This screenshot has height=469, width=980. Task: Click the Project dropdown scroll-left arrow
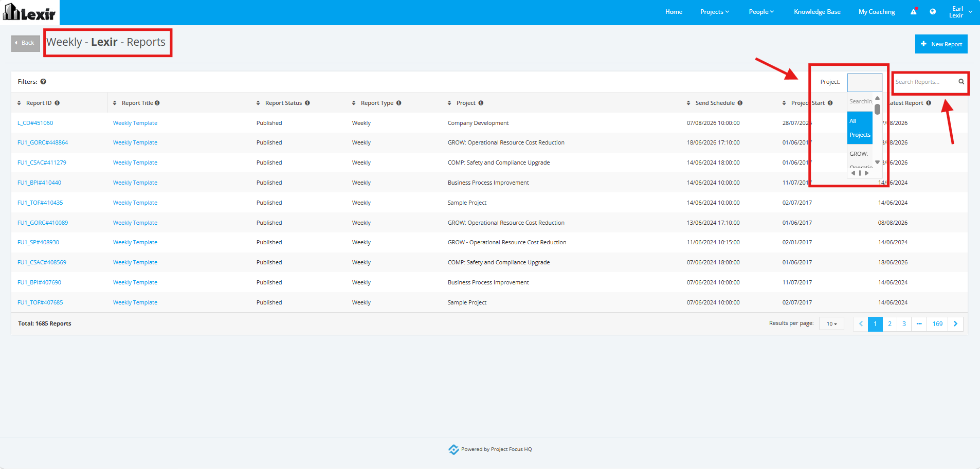pos(854,173)
